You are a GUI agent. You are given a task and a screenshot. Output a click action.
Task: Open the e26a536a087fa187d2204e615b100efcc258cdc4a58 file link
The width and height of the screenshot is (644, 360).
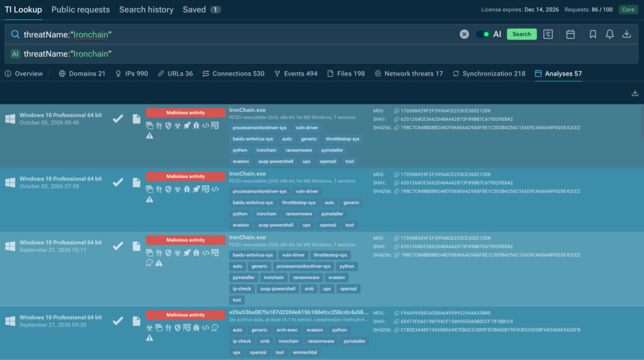point(299,312)
